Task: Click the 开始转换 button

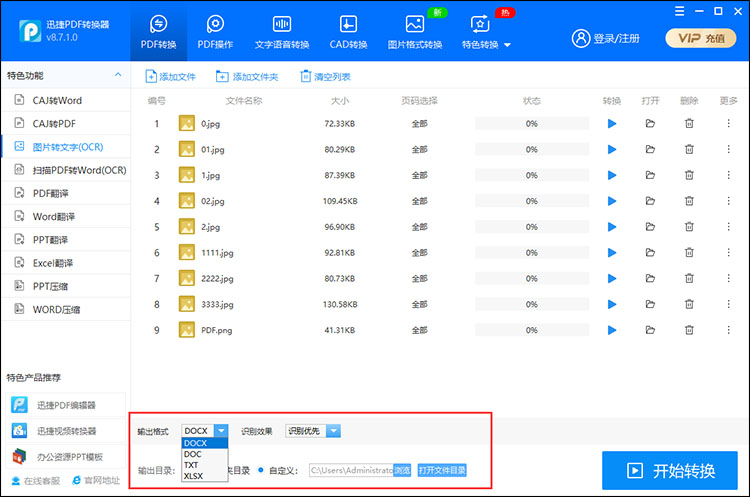Action: [x=670, y=471]
